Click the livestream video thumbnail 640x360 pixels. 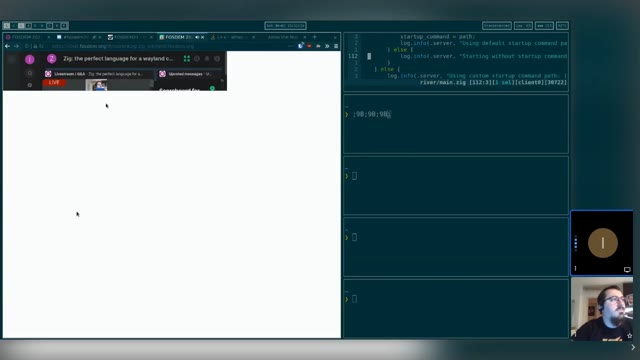point(96,85)
